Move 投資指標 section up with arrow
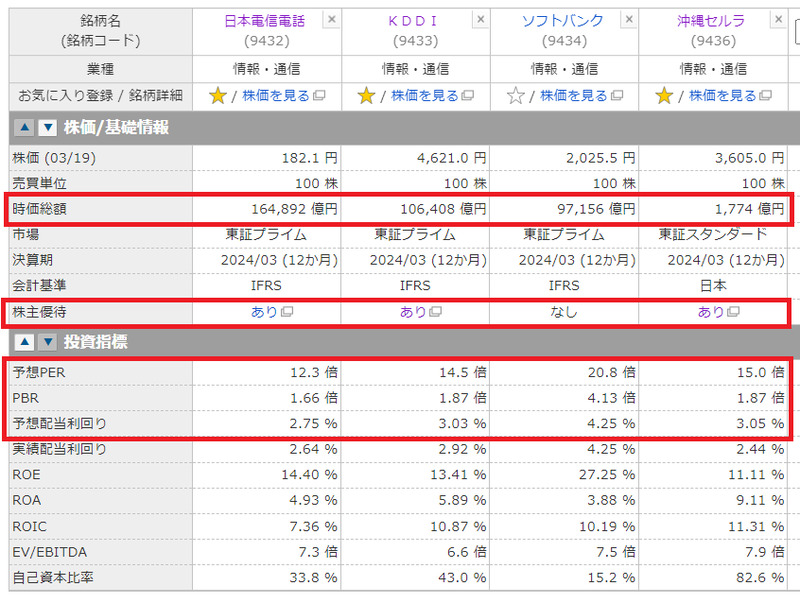The image size is (800, 603). 24,342
